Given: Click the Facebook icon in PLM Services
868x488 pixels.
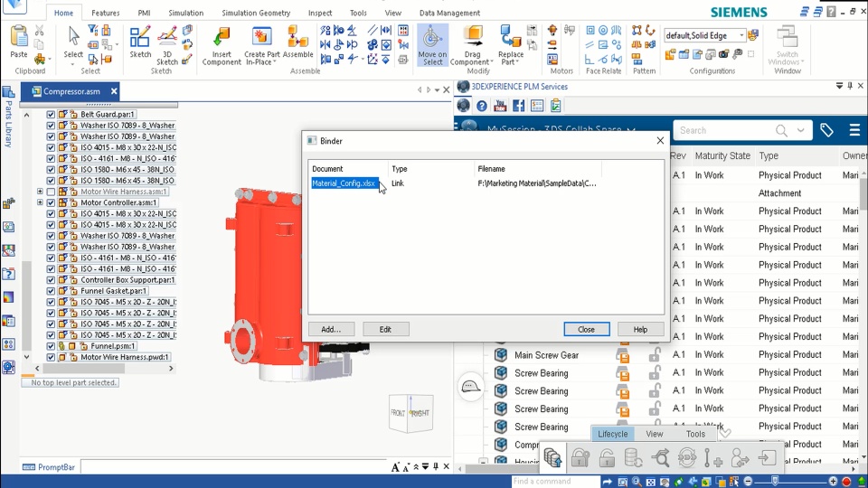Looking at the screenshot, I should click(x=519, y=106).
